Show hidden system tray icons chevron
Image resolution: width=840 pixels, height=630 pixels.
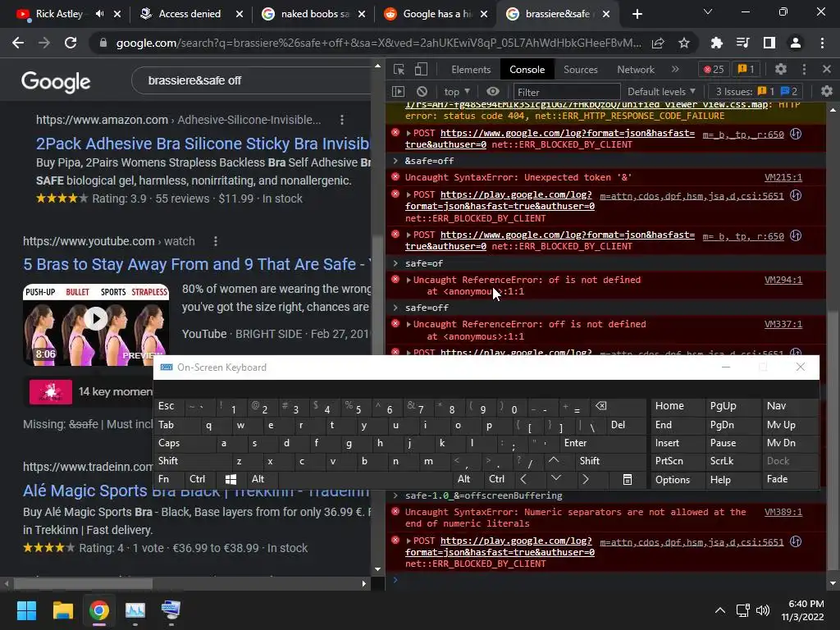coord(720,610)
